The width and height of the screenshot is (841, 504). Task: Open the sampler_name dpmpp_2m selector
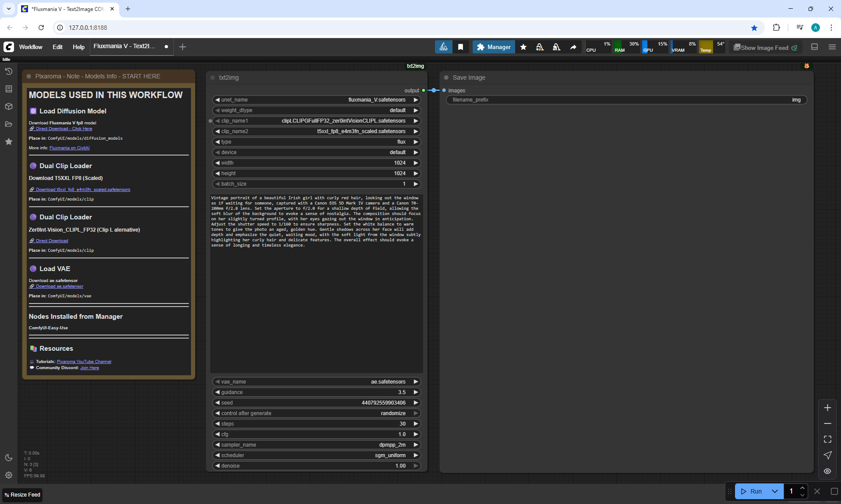pyautogui.click(x=316, y=445)
